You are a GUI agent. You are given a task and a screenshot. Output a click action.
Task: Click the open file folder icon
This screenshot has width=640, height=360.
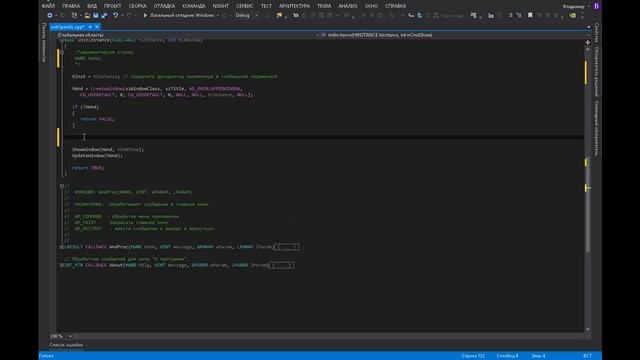coord(87,16)
